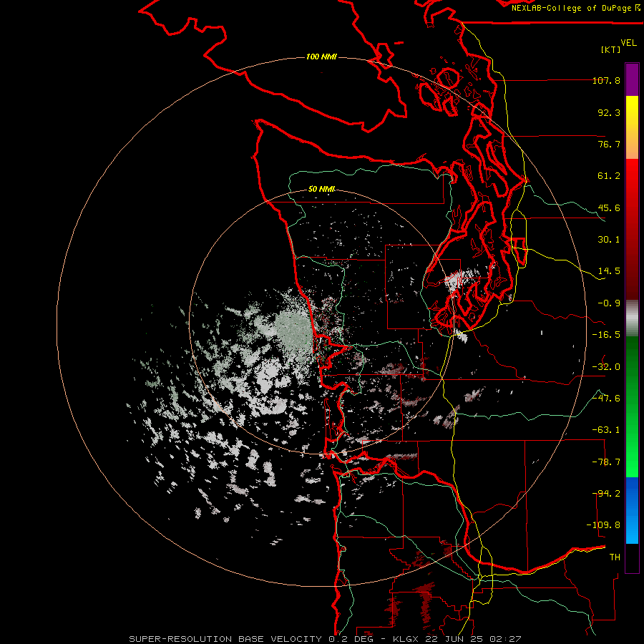The height and width of the screenshot is (644, 644).
Task: Click the -78.7 legend value
Action: point(606,462)
